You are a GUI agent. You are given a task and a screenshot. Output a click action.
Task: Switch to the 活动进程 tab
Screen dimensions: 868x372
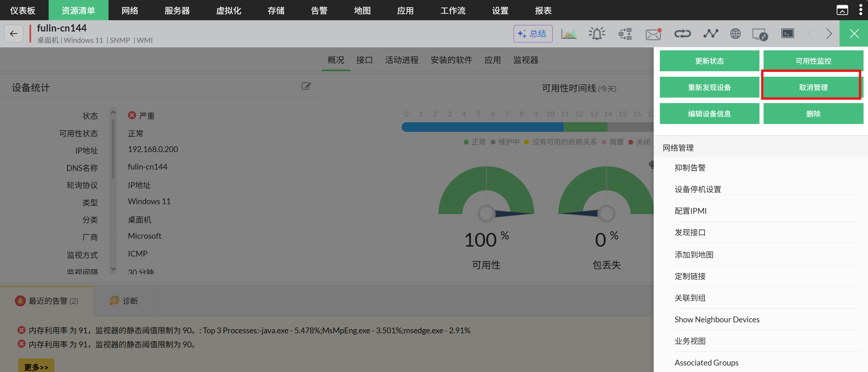coord(402,60)
